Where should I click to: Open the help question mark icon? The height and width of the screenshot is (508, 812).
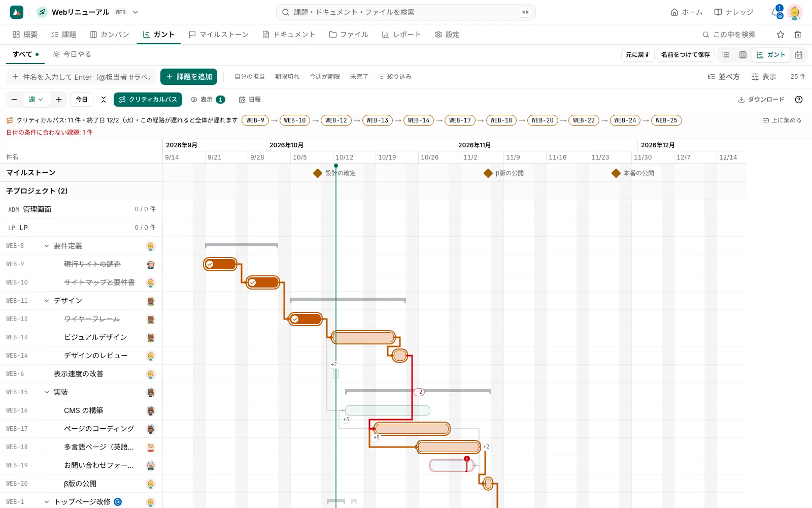(799, 100)
